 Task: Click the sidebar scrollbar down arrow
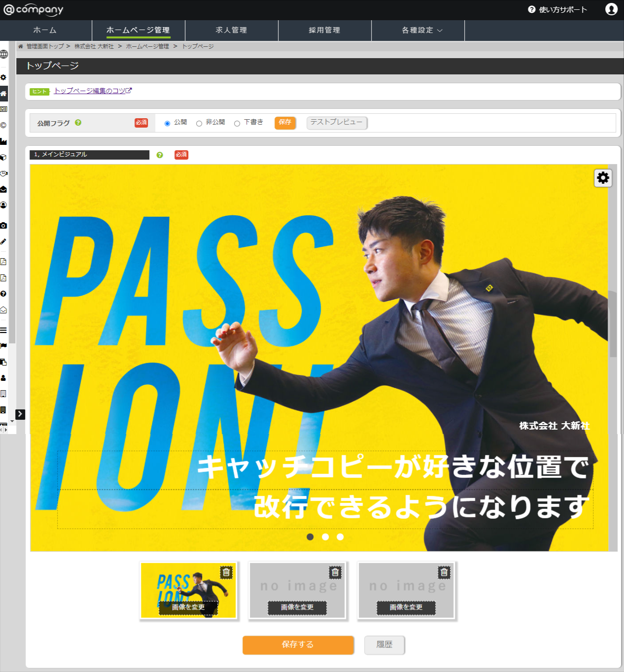(12, 422)
